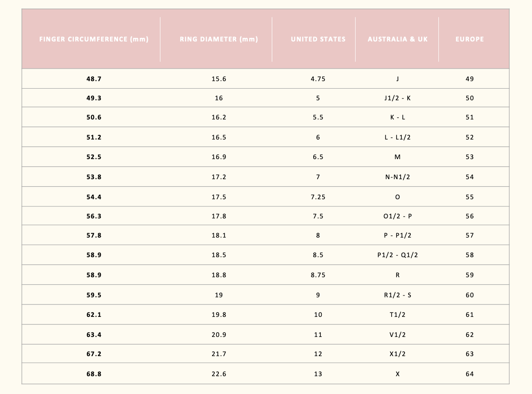
Task: Click the Europe column header
Action: pyautogui.click(x=470, y=39)
